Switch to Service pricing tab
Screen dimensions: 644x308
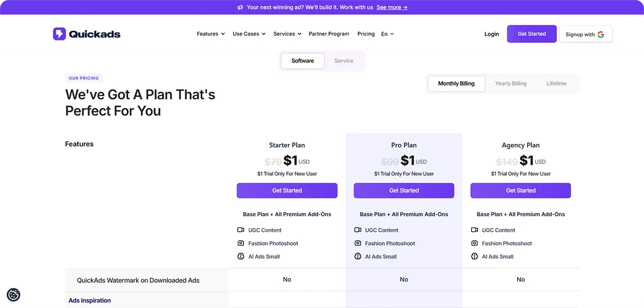coord(344,61)
